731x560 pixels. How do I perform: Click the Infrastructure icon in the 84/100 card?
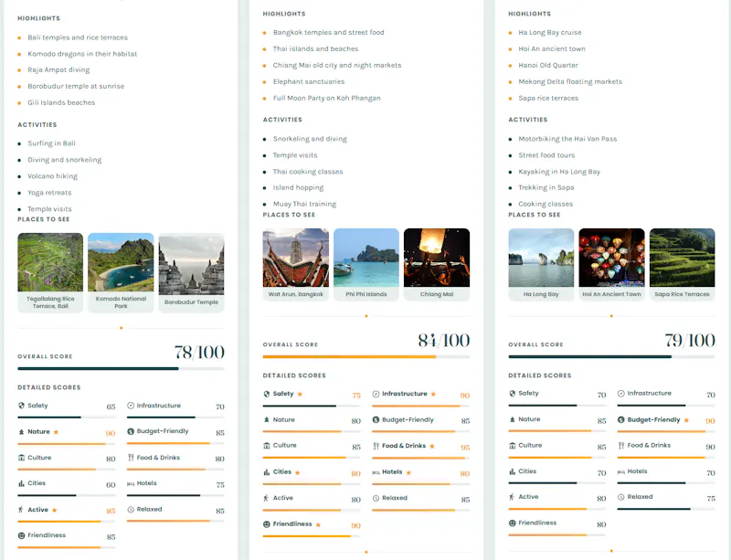376,394
